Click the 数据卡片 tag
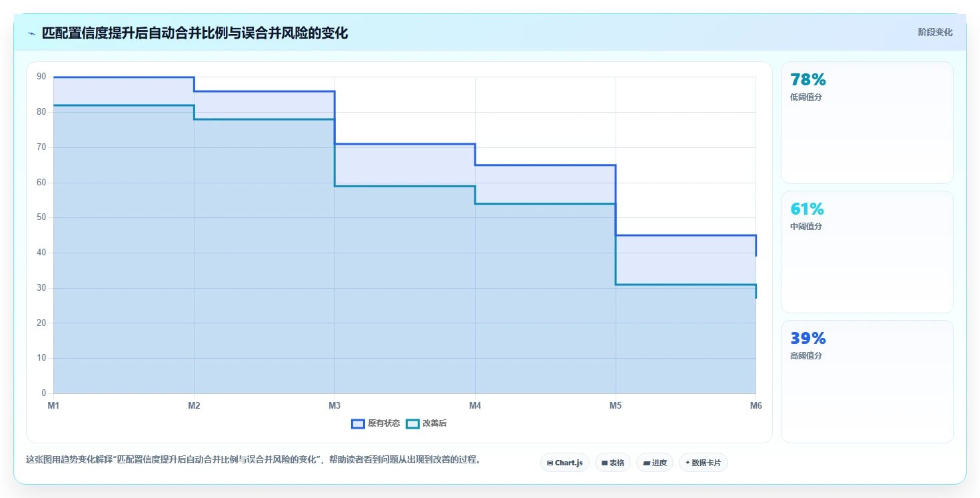 [704, 463]
